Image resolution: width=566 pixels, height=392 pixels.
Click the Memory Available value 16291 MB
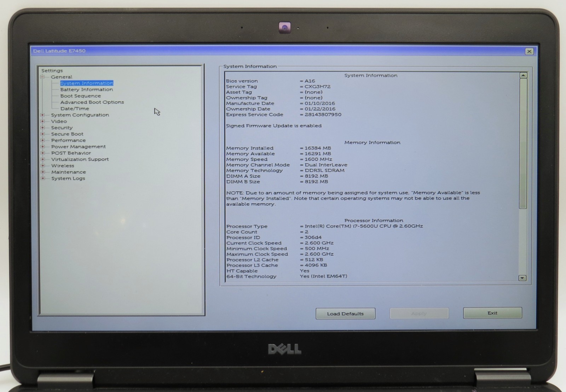point(318,154)
